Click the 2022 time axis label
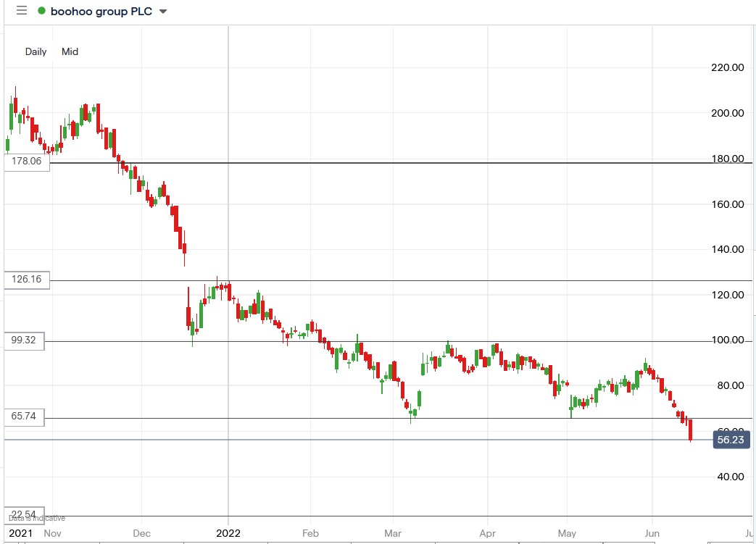 click(229, 533)
